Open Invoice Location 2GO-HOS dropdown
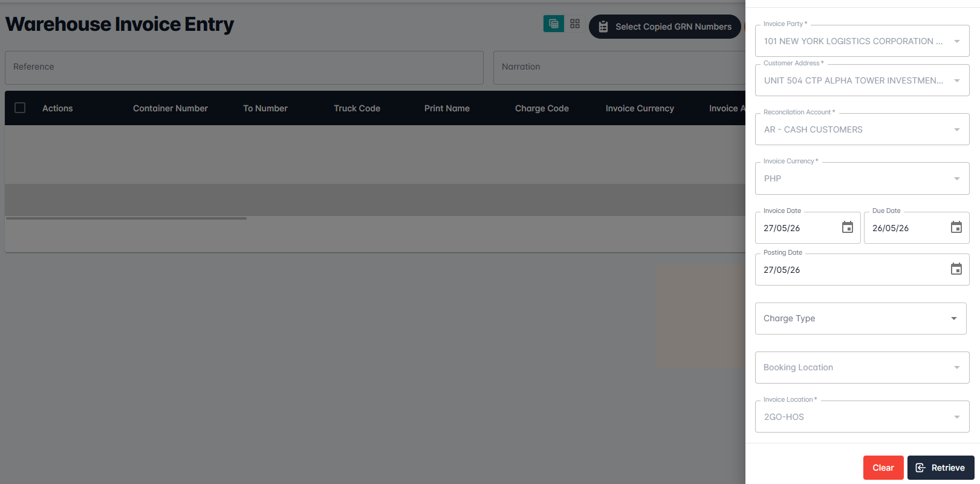 click(862, 417)
